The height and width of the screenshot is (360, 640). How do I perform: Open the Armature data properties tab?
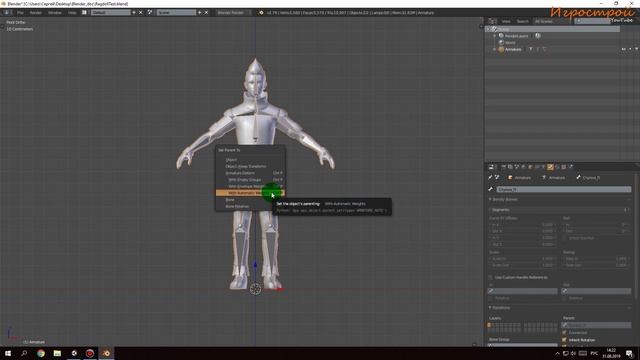(544, 167)
